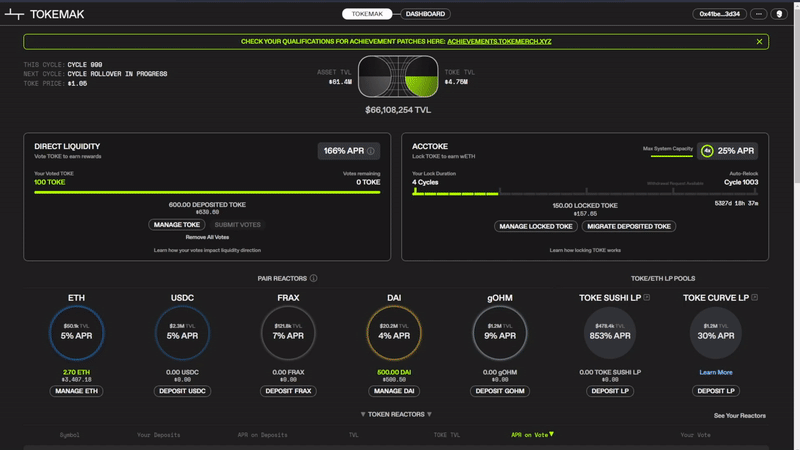Viewport: 800px width, 450px height.
Task: Open the achievements.tokemerch.xyz link
Action: (499, 41)
